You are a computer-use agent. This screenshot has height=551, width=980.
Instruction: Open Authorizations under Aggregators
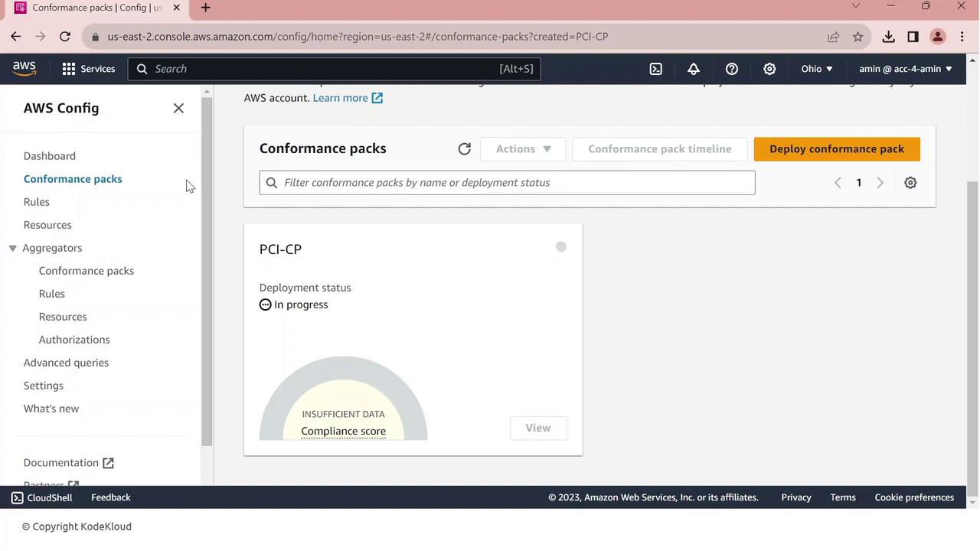(x=74, y=340)
